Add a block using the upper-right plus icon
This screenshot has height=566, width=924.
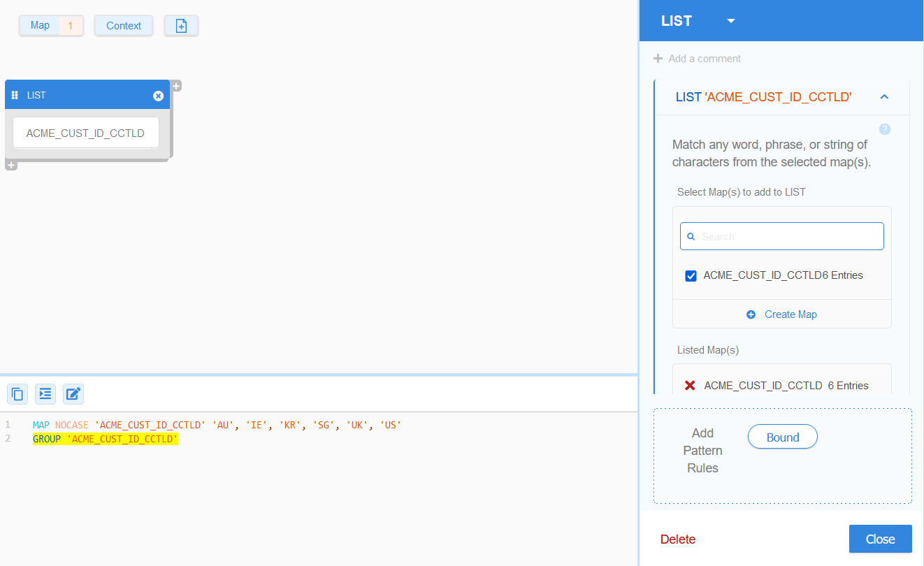(x=176, y=85)
